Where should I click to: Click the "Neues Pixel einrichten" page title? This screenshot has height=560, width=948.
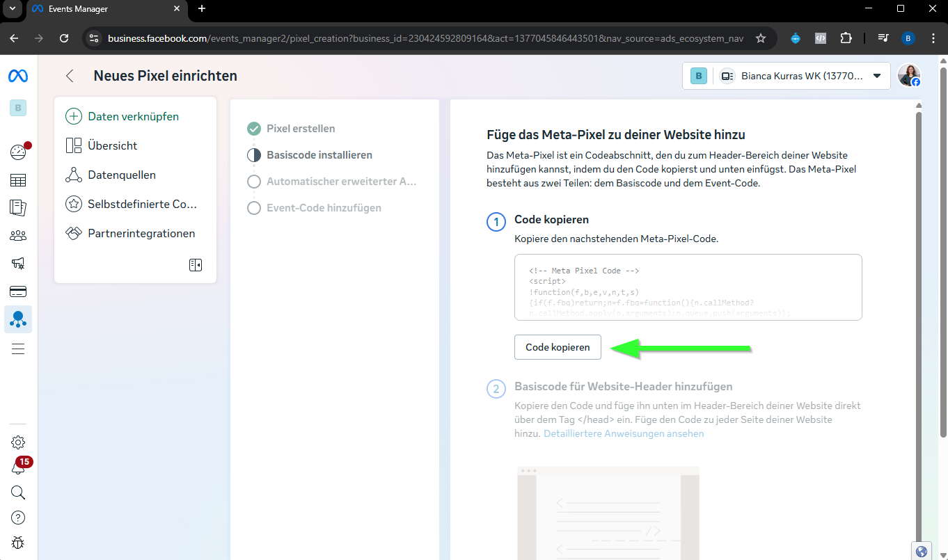coord(166,76)
